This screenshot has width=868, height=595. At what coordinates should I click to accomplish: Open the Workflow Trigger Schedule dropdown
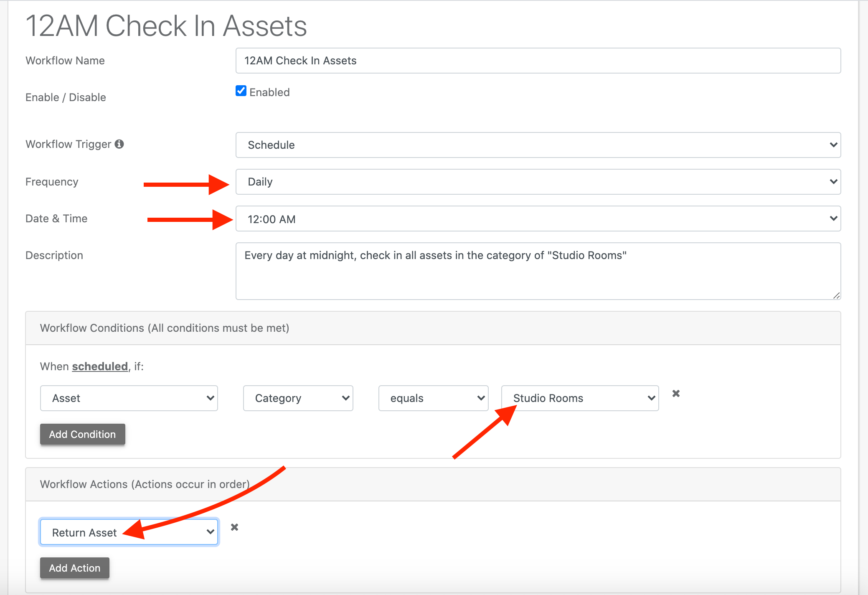[x=538, y=145]
